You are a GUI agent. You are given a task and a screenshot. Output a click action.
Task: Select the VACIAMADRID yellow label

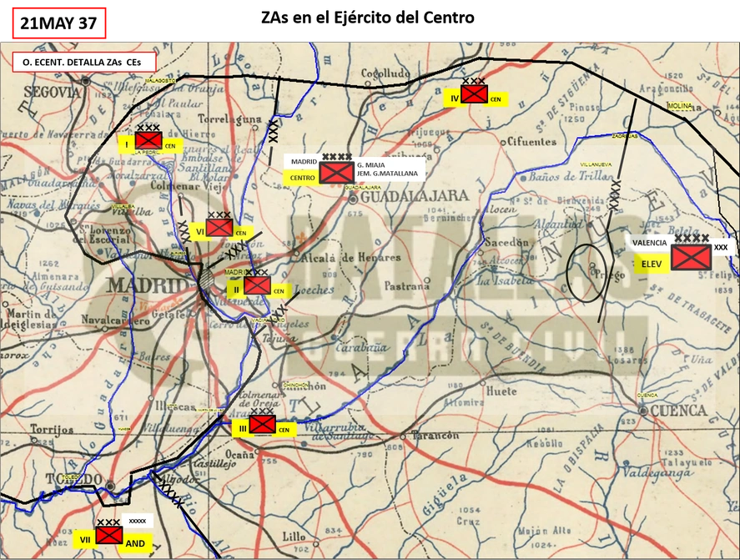coord(268,320)
